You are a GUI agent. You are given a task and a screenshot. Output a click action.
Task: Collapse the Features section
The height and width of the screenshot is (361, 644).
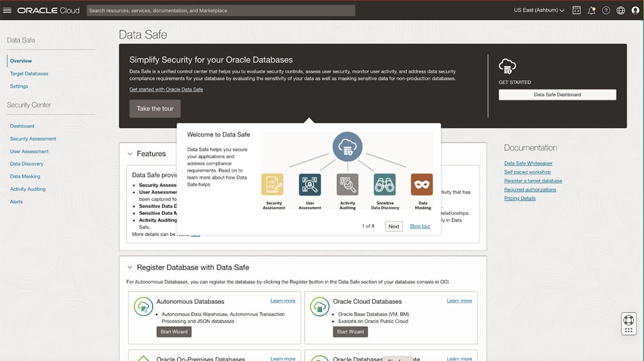pyautogui.click(x=130, y=154)
